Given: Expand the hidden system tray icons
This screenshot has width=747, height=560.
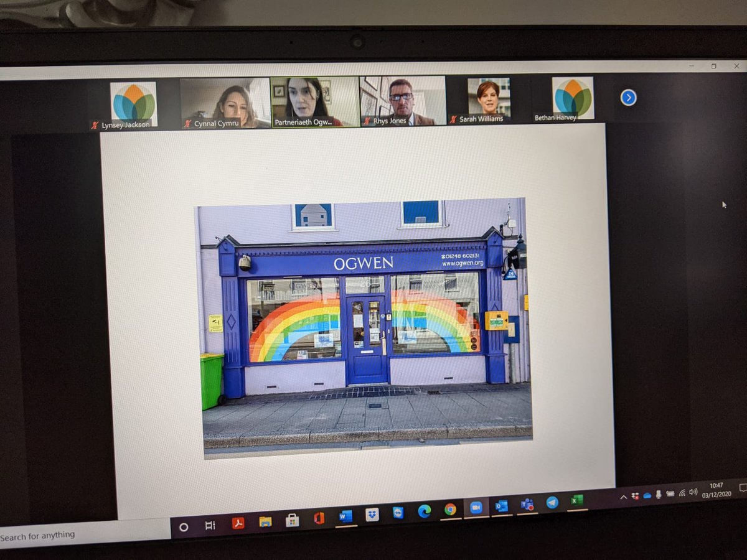Looking at the screenshot, I should click(623, 497).
